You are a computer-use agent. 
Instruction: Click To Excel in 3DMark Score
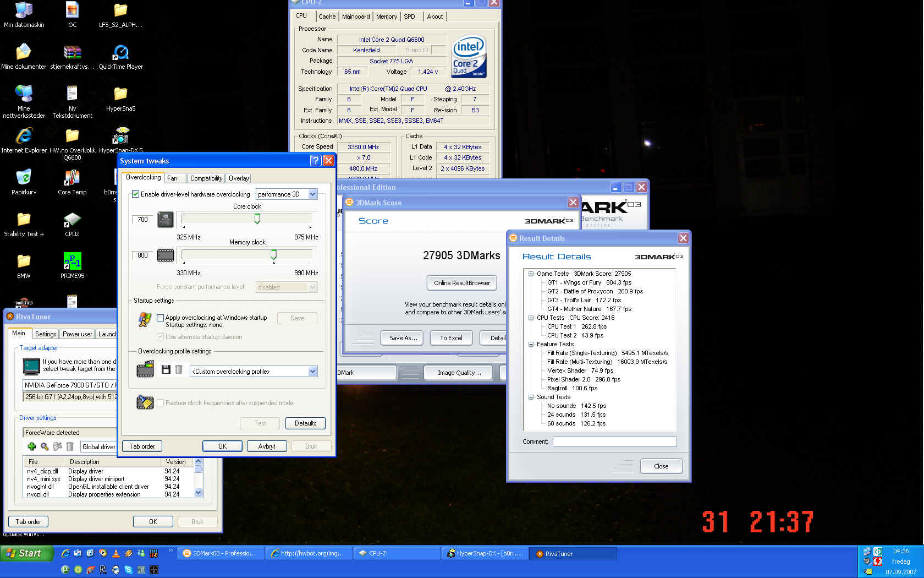(x=451, y=338)
